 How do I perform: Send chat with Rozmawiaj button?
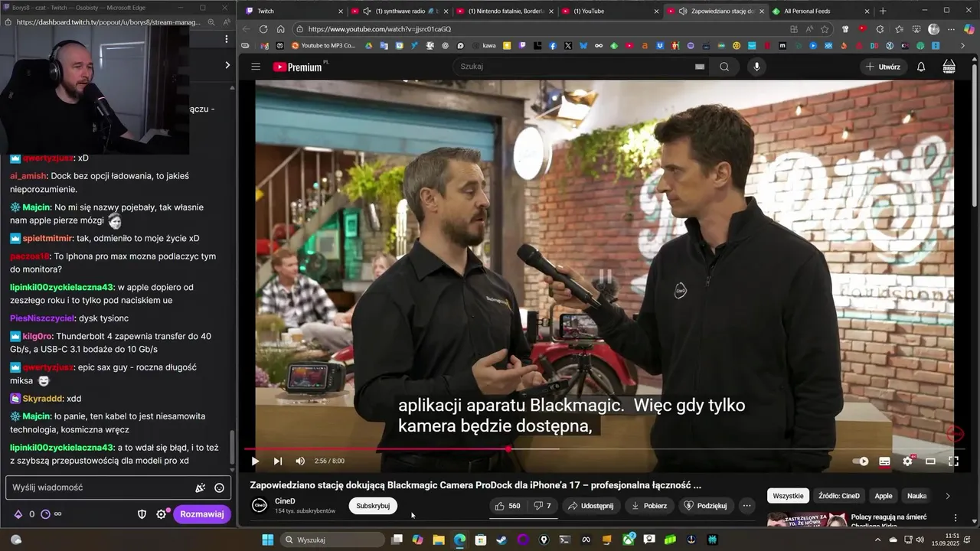pos(202,514)
